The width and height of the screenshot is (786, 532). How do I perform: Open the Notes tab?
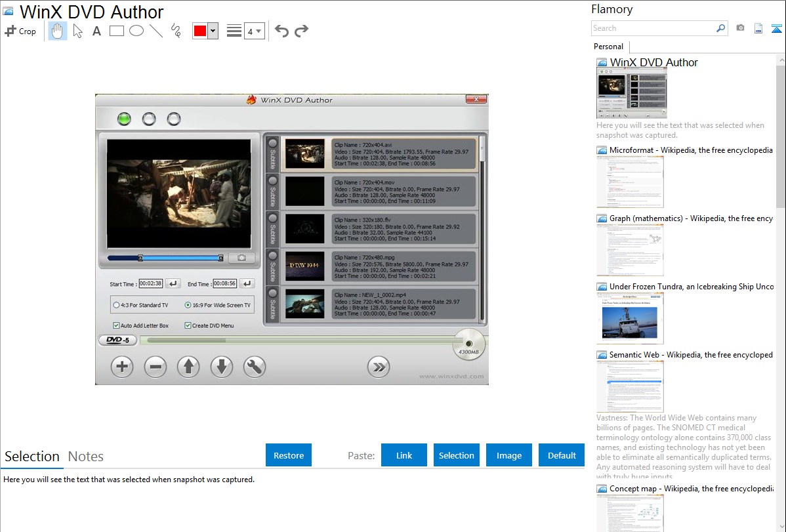pyautogui.click(x=86, y=457)
